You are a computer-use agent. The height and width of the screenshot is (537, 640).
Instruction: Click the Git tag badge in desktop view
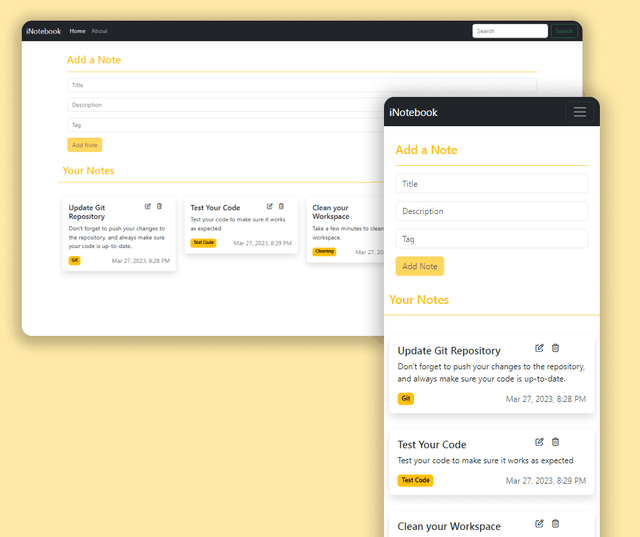coord(75,260)
